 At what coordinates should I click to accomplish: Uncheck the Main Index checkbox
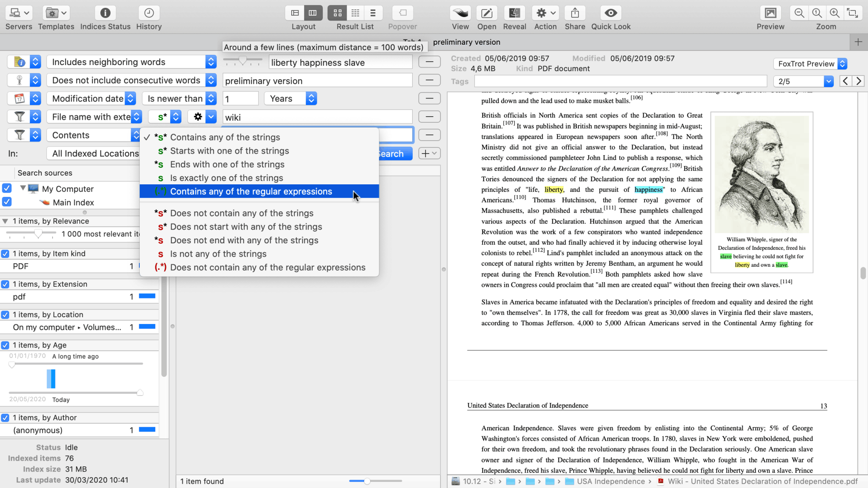point(7,202)
